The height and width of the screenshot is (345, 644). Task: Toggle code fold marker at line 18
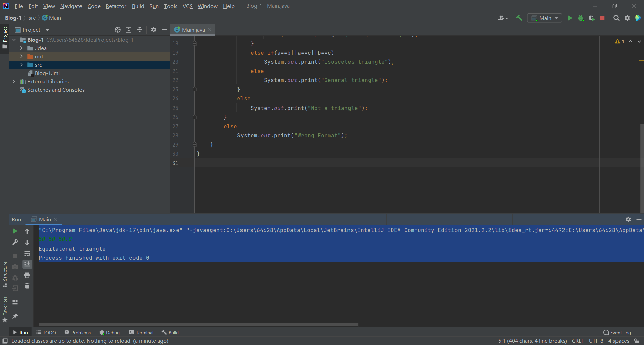point(194,43)
